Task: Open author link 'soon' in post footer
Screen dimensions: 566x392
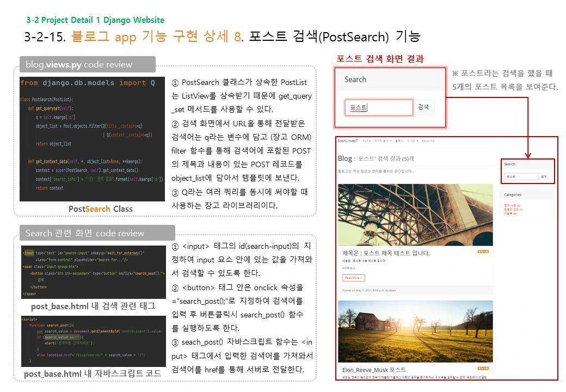Action: click(x=393, y=290)
